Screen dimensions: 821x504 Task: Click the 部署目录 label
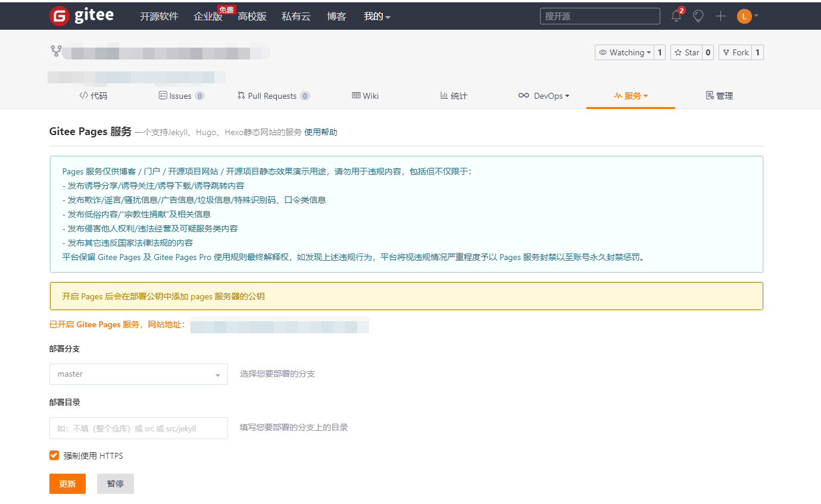pyautogui.click(x=65, y=402)
